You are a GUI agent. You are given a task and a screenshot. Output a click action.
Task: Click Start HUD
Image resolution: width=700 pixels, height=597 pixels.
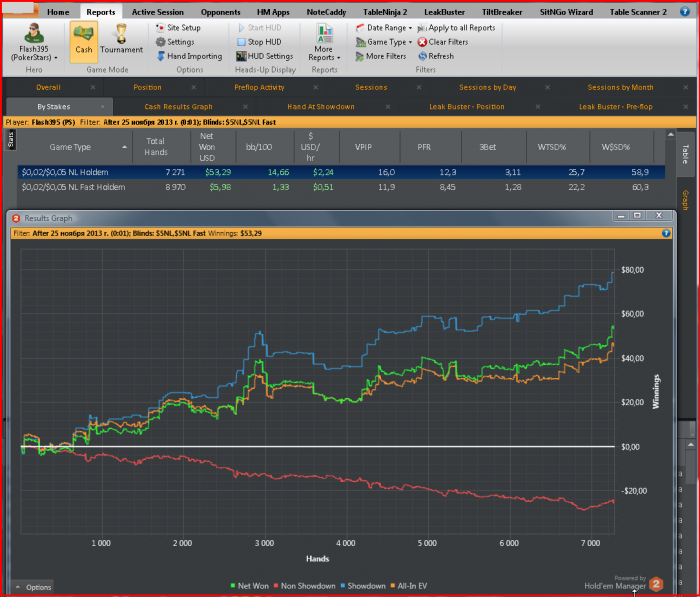[259, 28]
